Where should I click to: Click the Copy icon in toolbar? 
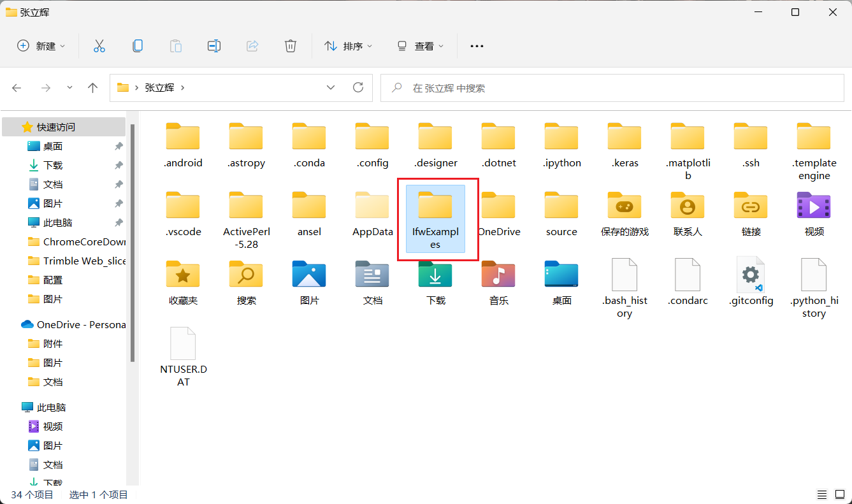click(137, 46)
